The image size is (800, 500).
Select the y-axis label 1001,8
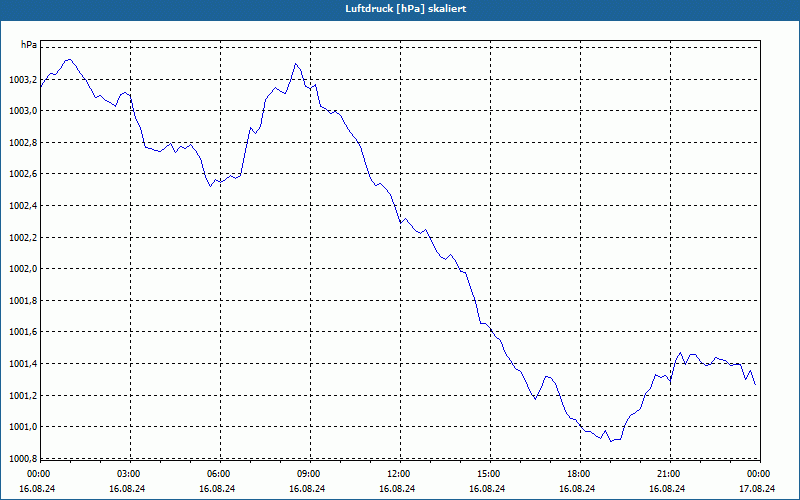click(23, 301)
